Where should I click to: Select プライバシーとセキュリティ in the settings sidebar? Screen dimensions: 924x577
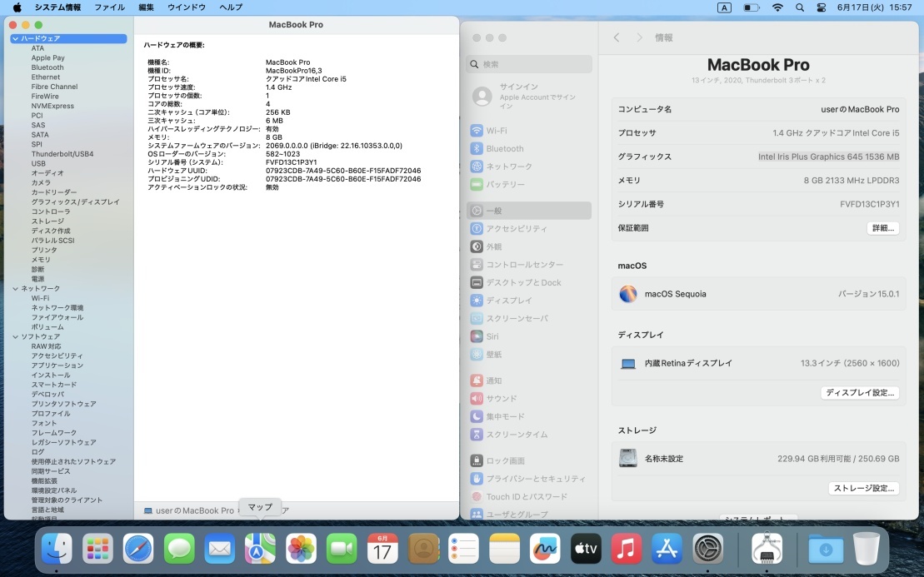(x=528, y=479)
